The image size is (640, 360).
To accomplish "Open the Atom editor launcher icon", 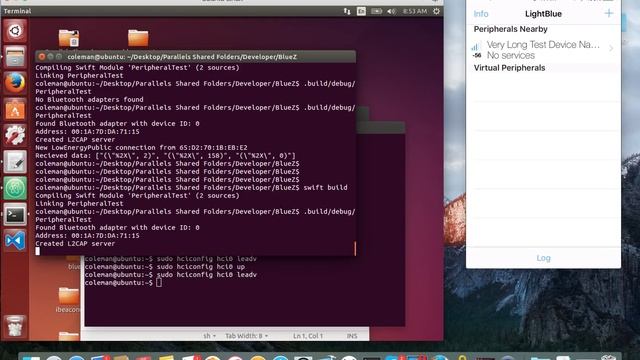I will 15,188.
